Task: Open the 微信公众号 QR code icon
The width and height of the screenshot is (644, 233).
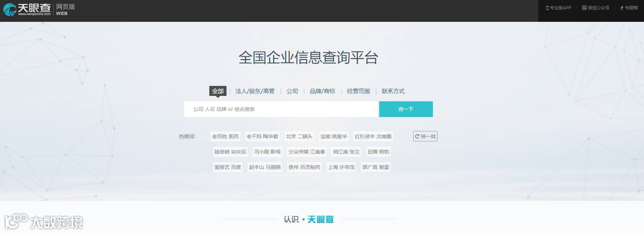Action: tap(584, 8)
